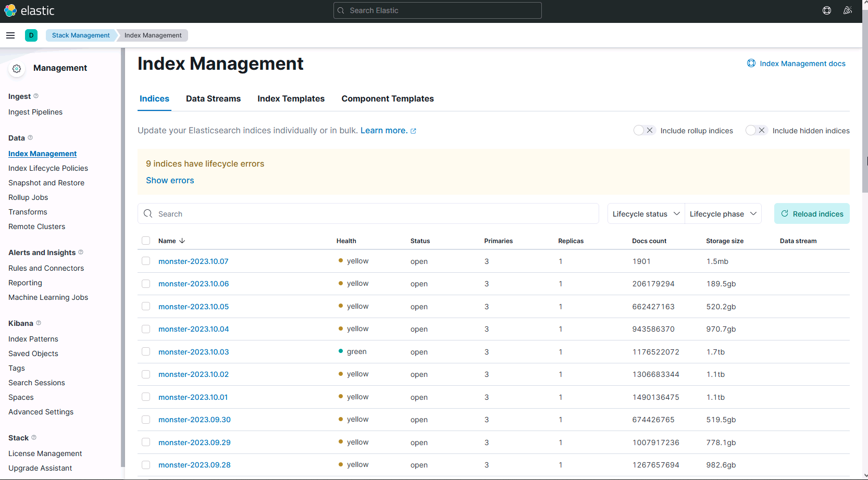This screenshot has width=868, height=480.
Task: Click the Name column sort arrow
Action: click(x=182, y=241)
